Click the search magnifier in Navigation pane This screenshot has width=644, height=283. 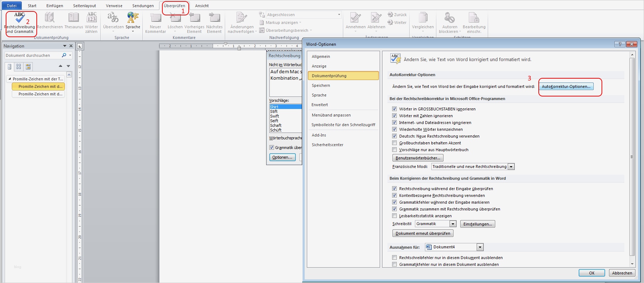click(64, 55)
